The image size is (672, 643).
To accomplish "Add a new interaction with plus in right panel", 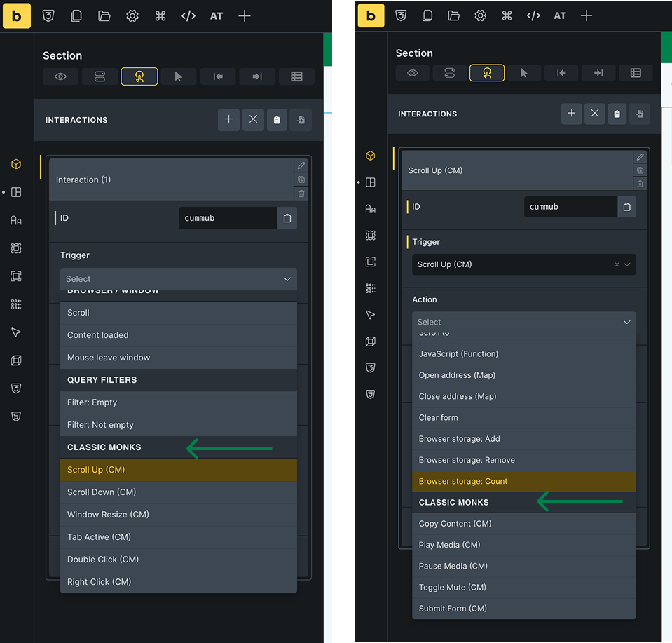I will click(x=571, y=114).
